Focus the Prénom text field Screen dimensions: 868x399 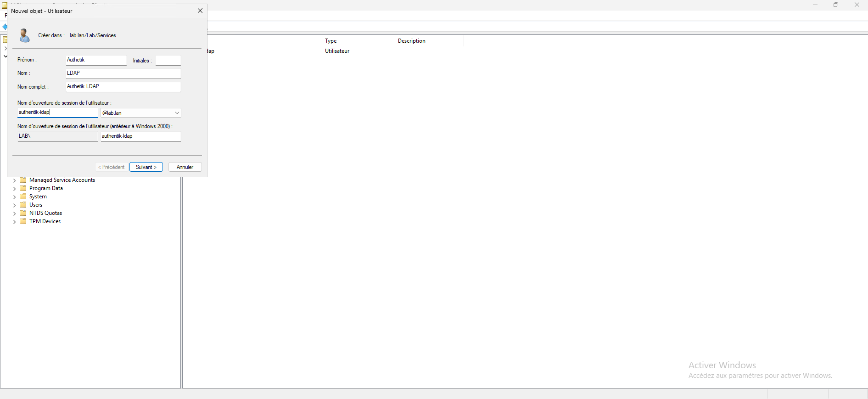[x=96, y=60]
